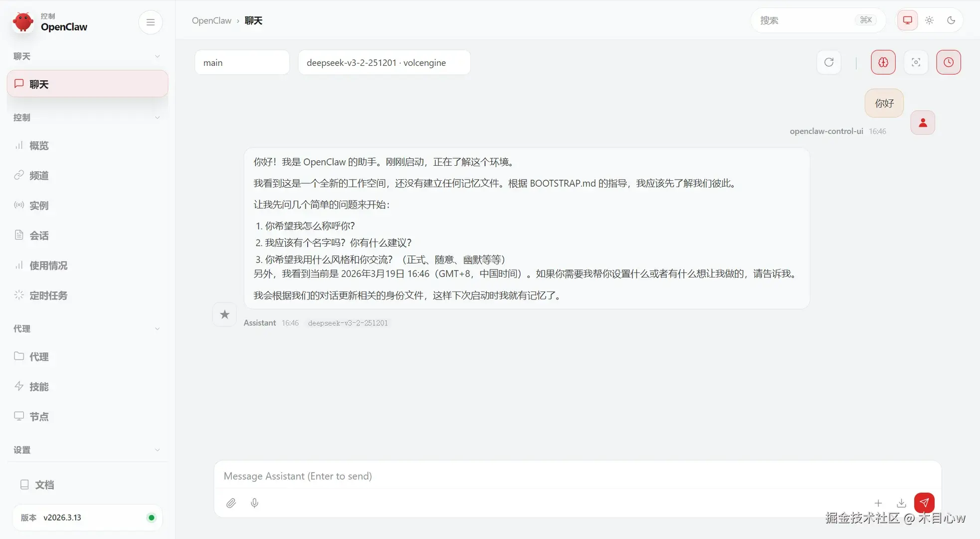The width and height of the screenshot is (980, 539).
Task: Refresh the chat with the reload icon
Action: [829, 62]
